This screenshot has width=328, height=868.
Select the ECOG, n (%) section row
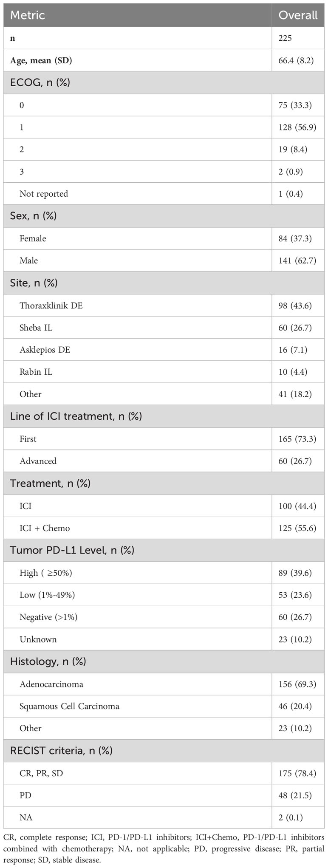[x=164, y=82]
